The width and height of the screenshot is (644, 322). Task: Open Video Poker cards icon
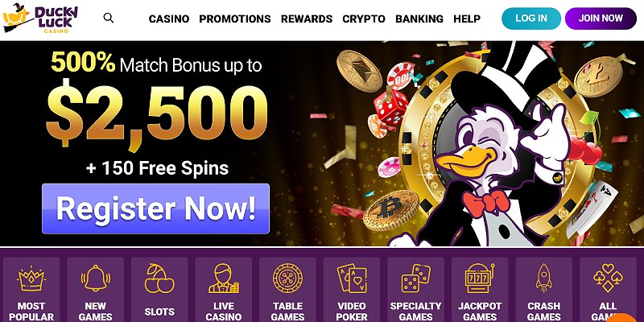pyautogui.click(x=352, y=278)
